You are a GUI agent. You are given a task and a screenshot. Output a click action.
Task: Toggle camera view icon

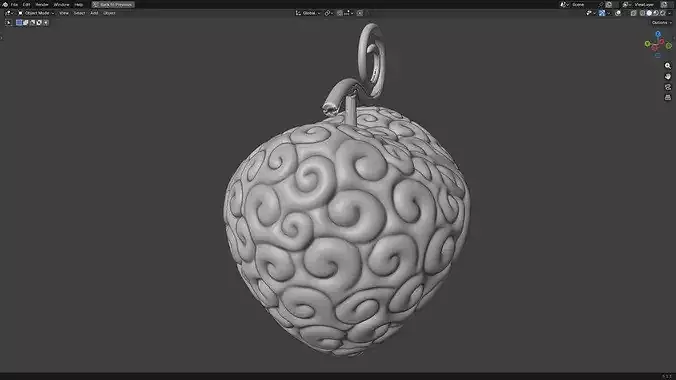click(x=668, y=87)
